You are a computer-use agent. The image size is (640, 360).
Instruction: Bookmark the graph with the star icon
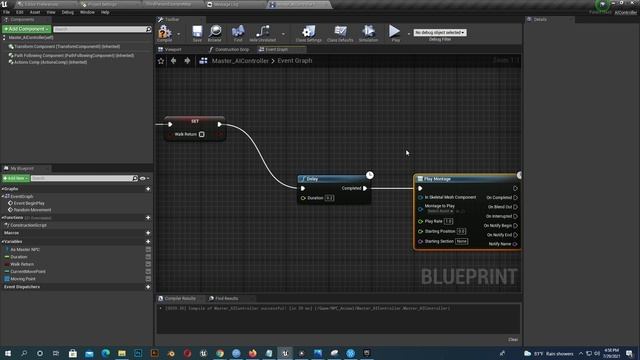point(161,61)
